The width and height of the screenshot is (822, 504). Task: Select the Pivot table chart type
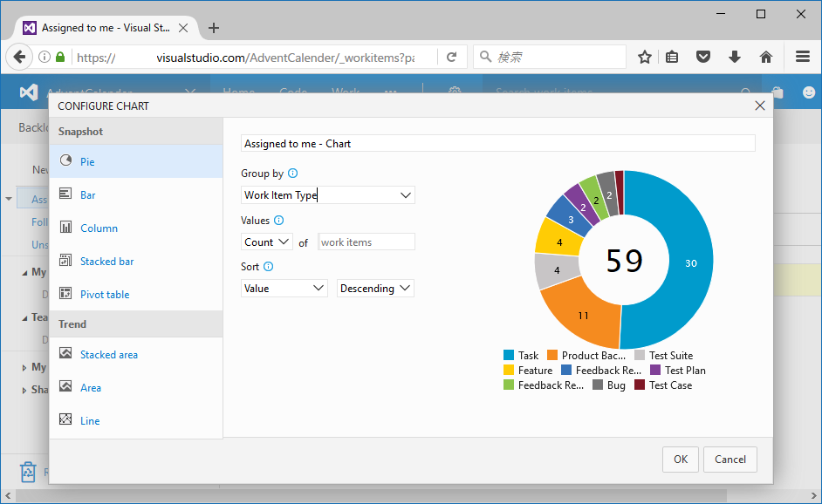(136, 294)
